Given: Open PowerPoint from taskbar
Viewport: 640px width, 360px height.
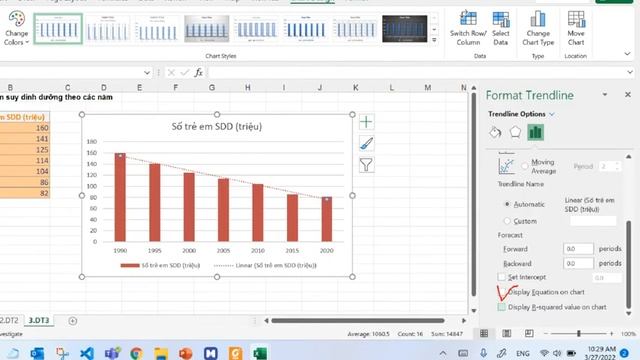Looking at the screenshot, I should click(x=186, y=353).
